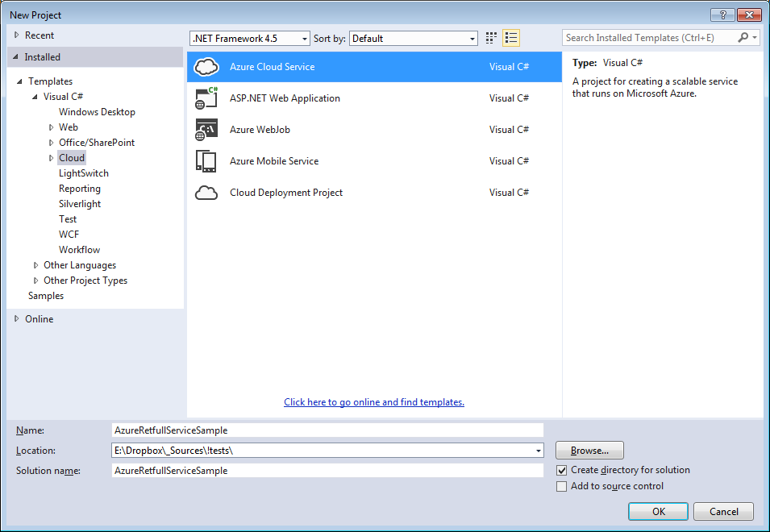Close the New Project dialog
770x532 pixels.
click(x=749, y=15)
